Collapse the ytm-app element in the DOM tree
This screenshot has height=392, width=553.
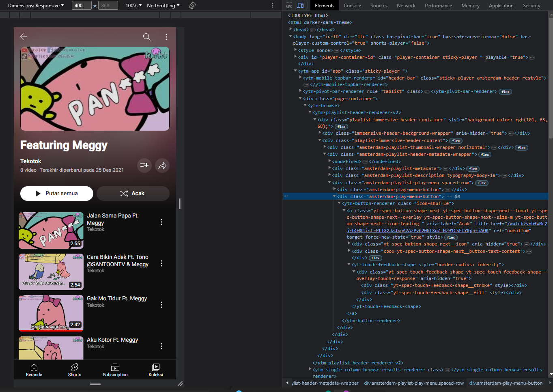click(x=295, y=71)
